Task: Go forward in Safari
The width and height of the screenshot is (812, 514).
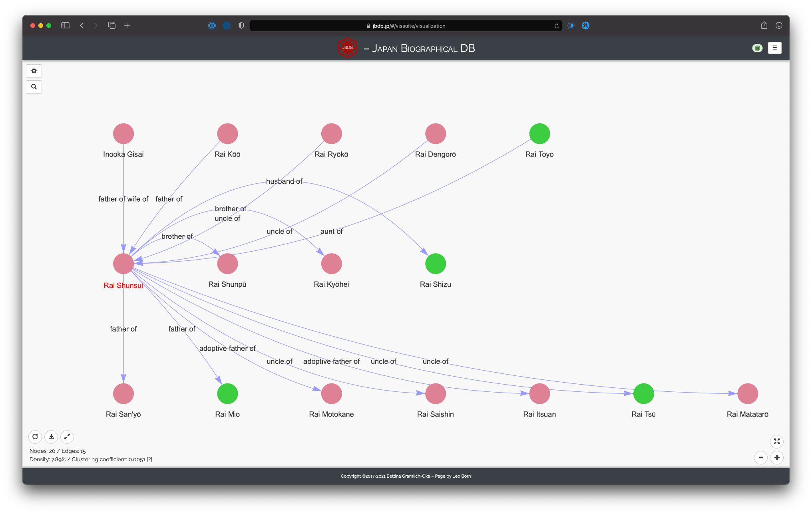Action: 96,26
